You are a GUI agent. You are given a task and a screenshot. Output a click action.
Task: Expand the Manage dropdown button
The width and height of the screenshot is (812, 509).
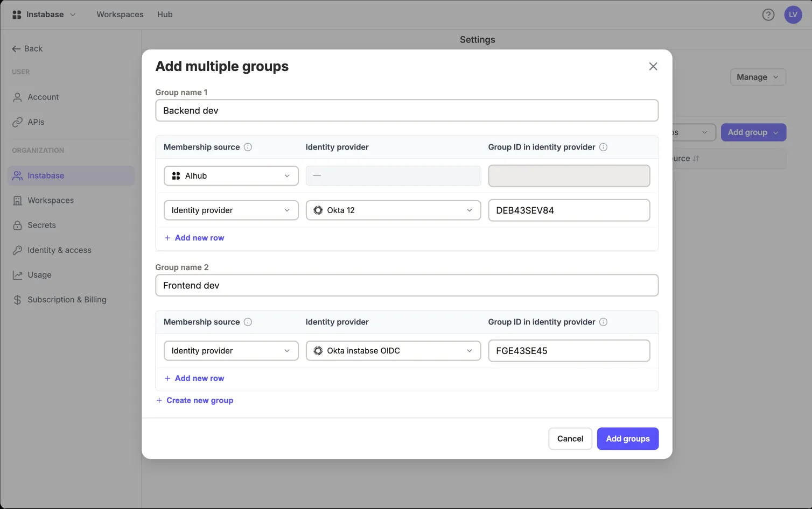pos(758,77)
